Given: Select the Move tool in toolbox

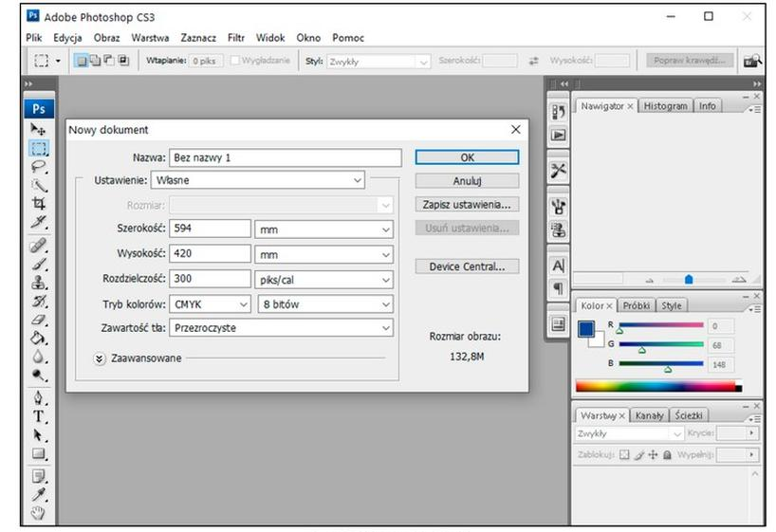Looking at the screenshot, I should point(38,130).
